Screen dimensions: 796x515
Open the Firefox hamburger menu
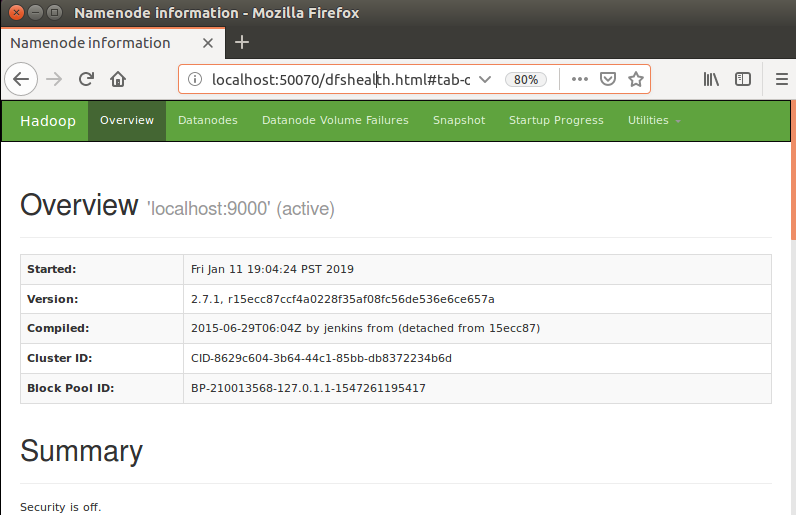click(x=781, y=79)
